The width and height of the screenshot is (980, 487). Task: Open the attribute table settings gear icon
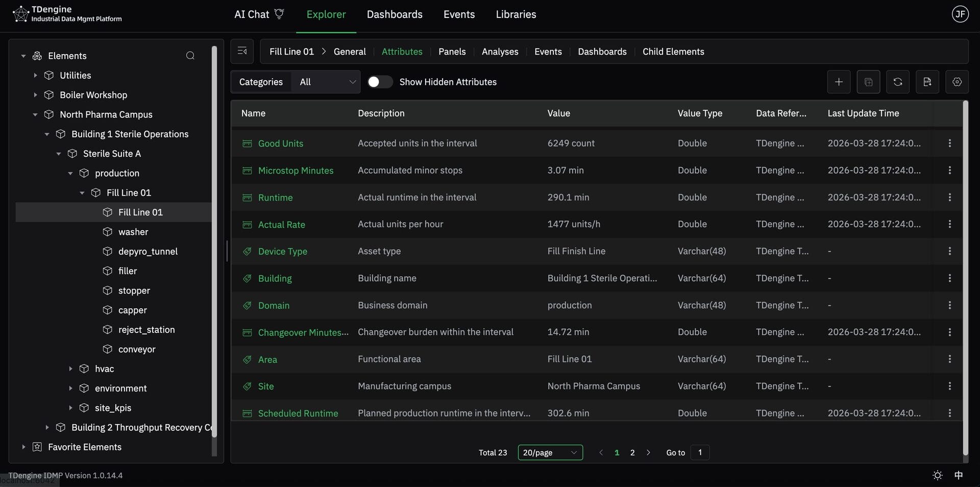point(957,82)
